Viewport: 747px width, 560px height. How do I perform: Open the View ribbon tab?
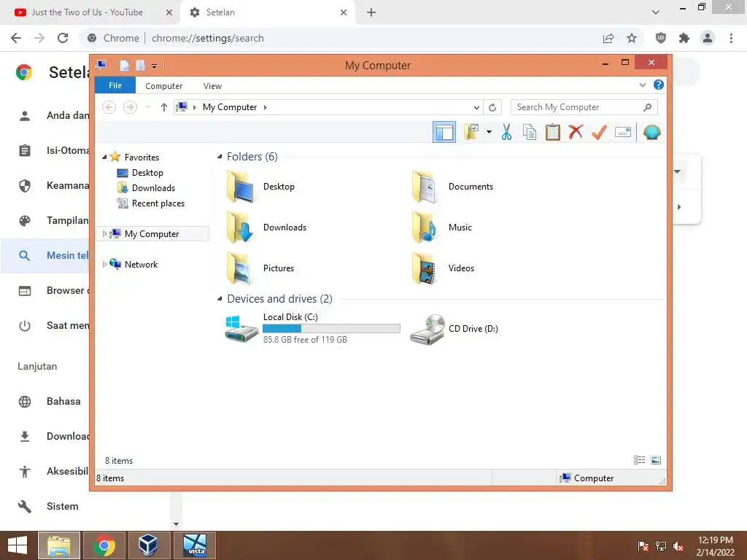pyautogui.click(x=212, y=86)
